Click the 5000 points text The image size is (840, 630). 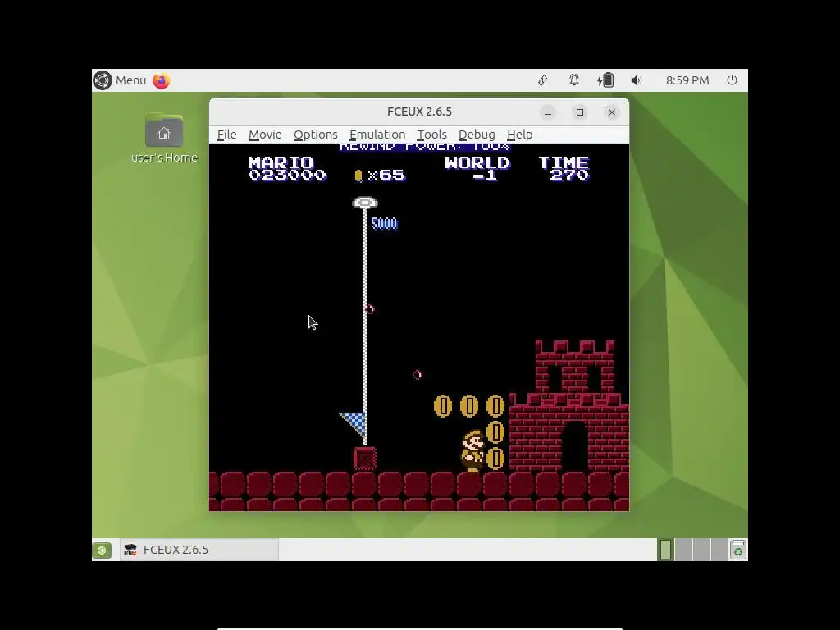click(x=384, y=223)
